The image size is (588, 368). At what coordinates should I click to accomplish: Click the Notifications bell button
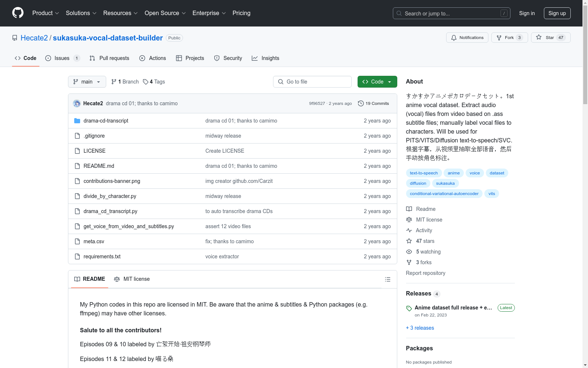(x=467, y=38)
